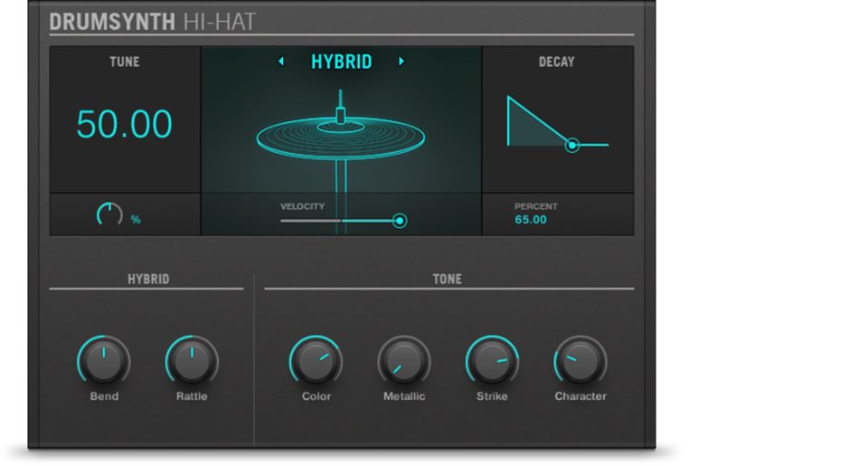The width and height of the screenshot is (868, 466).
Task: Click the Rattle knob
Action: point(192,361)
